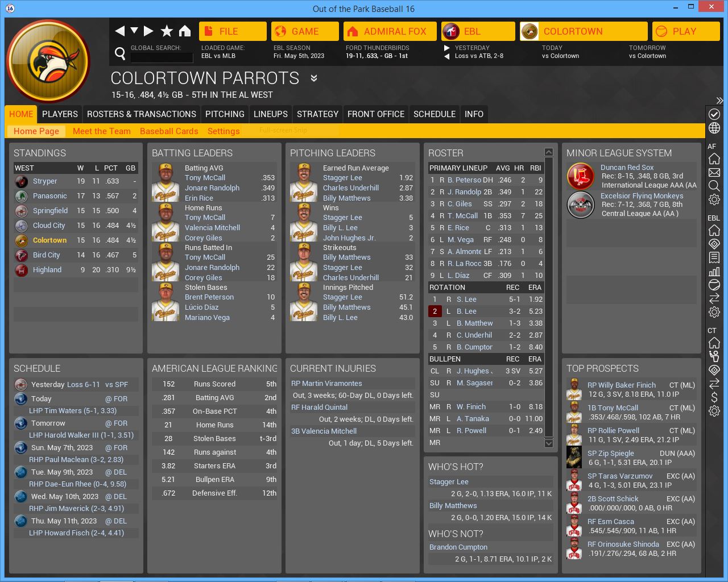The width and height of the screenshot is (728, 582).
Task: Open the ADMIRAL FOX manager menu
Action: click(390, 31)
